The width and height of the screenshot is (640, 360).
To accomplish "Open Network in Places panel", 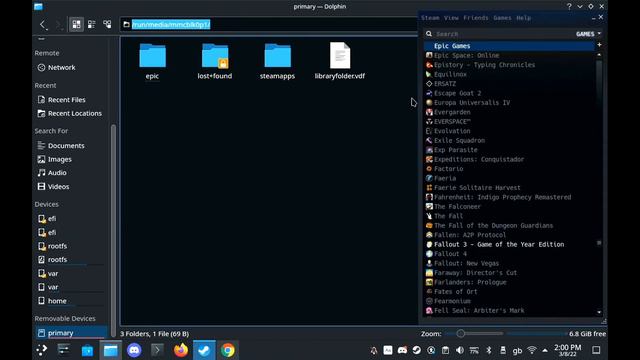I will coord(56,67).
